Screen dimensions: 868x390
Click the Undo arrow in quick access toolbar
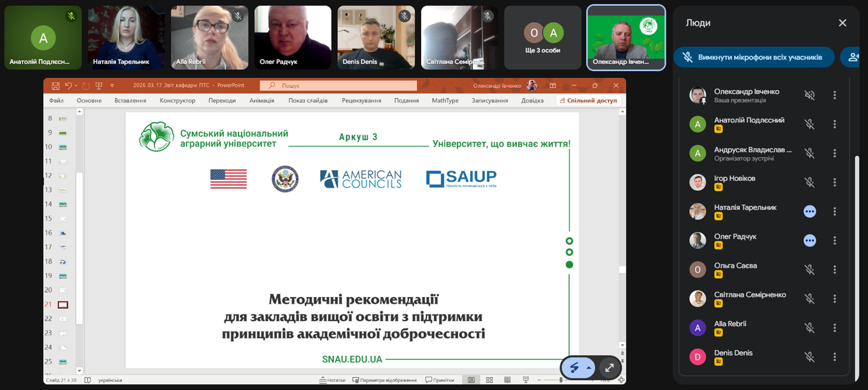coord(68,86)
